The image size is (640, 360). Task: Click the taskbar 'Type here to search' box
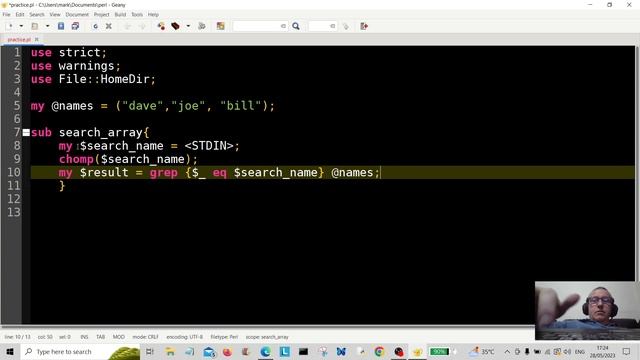80,351
